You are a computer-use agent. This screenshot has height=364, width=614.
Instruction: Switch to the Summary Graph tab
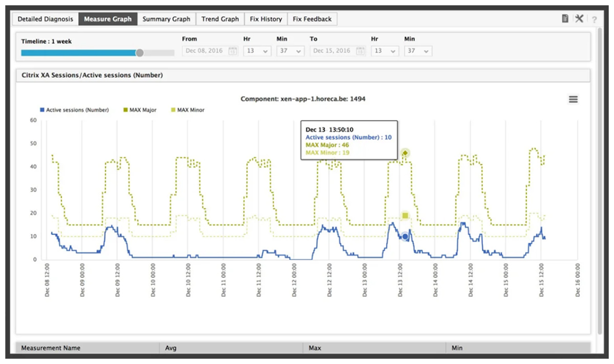166,19
